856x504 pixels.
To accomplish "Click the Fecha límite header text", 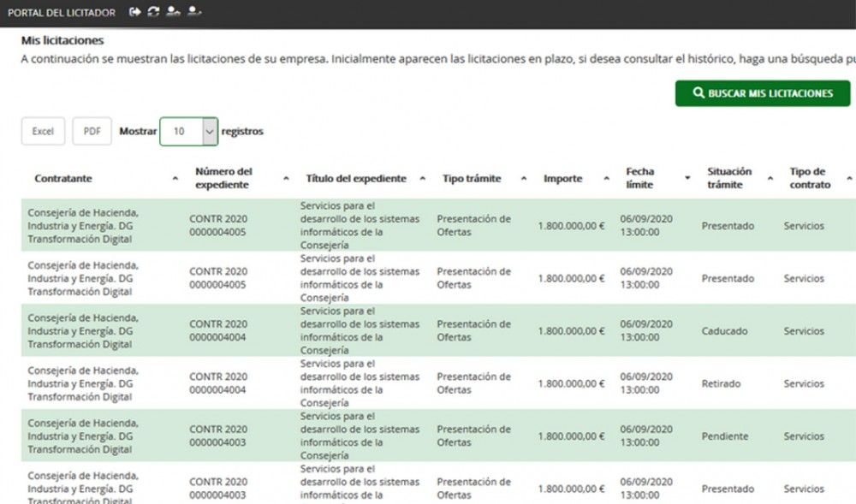I will pos(639,178).
